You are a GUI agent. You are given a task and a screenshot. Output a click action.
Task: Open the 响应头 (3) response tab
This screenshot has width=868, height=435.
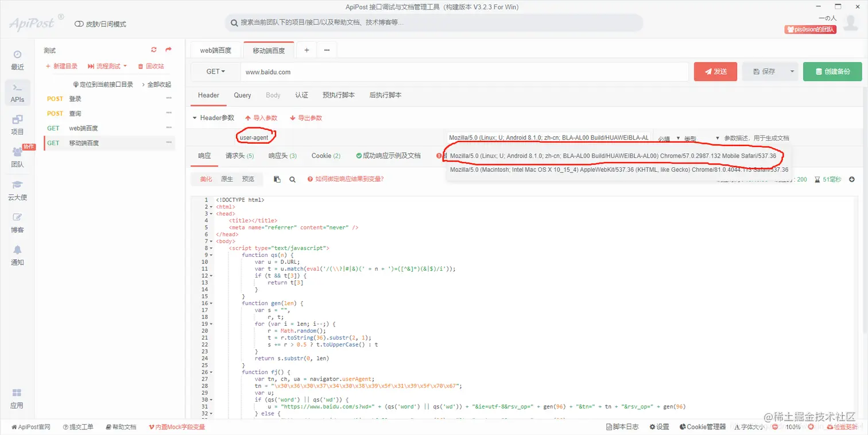coord(282,156)
